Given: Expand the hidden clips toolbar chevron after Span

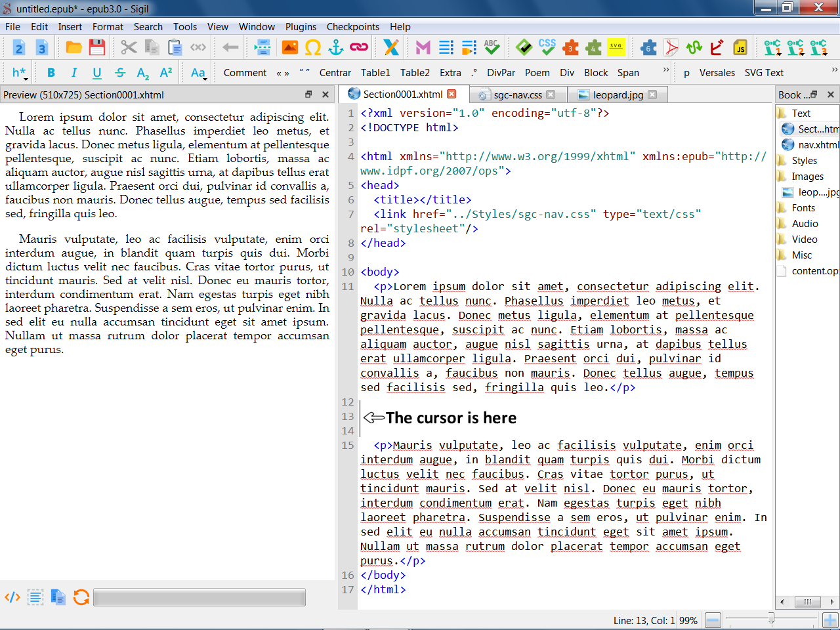Looking at the screenshot, I should (x=666, y=70).
